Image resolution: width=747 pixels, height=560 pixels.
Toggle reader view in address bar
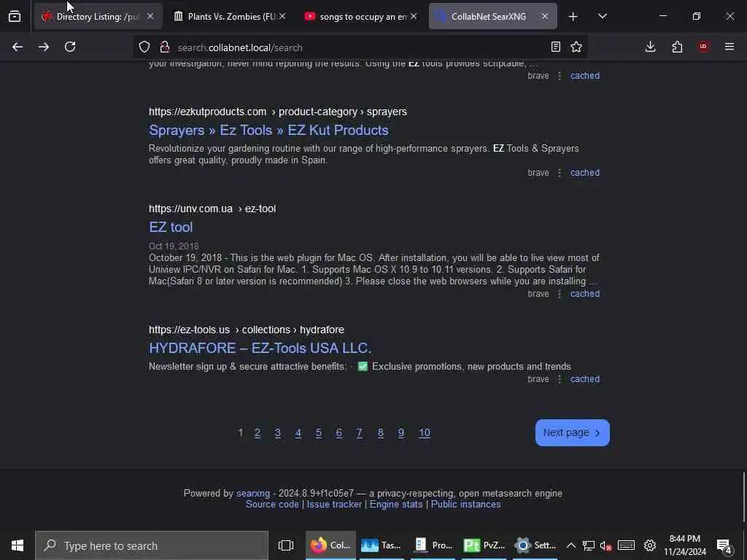[555, 47]
